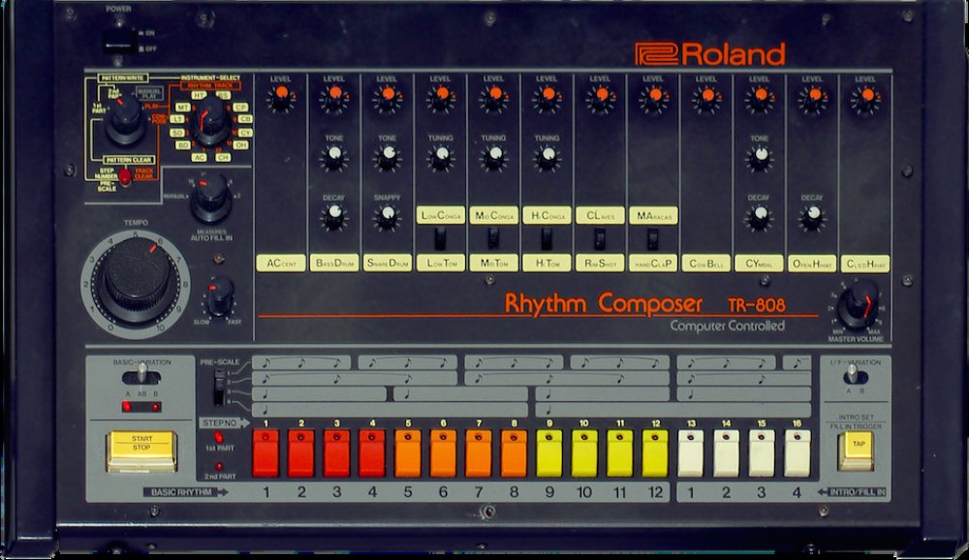This screenshot has height=560, width=969.
Task: Flip the Hi Conga / Hi Tom switch
Action: pyautogui.click(x=547, y=238)
